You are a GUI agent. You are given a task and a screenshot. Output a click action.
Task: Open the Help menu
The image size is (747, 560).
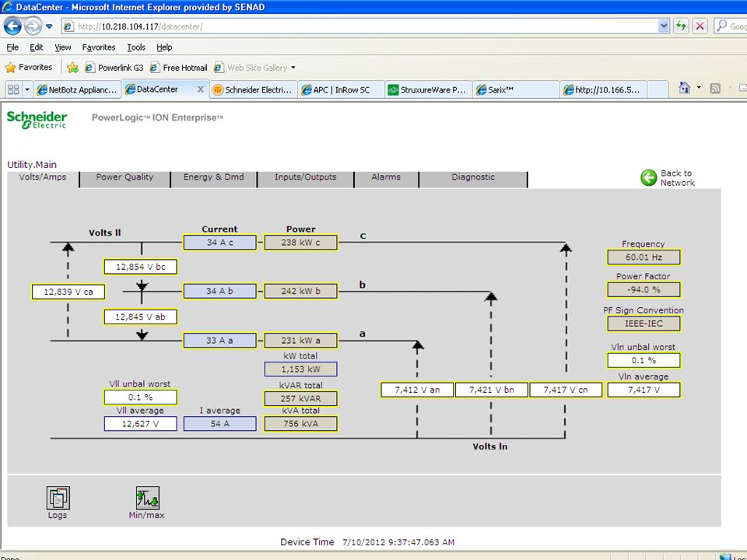tap(164, 47)
